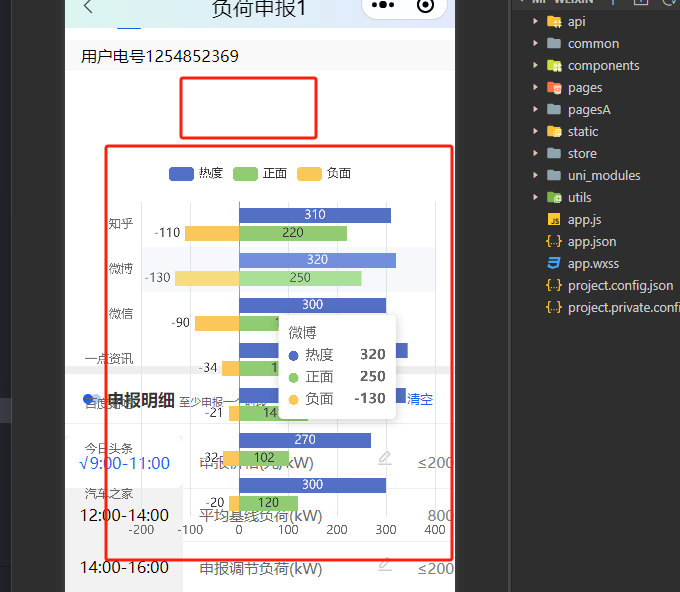This screenshot has width=680, height=592.
Task: Click the 知乎 green bar labeled 220
Action: click(293, 233)
